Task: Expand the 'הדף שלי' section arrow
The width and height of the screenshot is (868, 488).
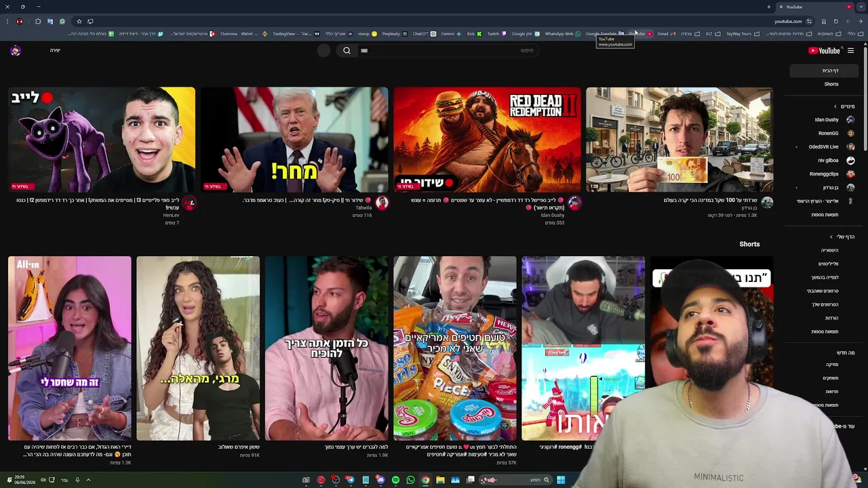Action: [x=831, y=237]
